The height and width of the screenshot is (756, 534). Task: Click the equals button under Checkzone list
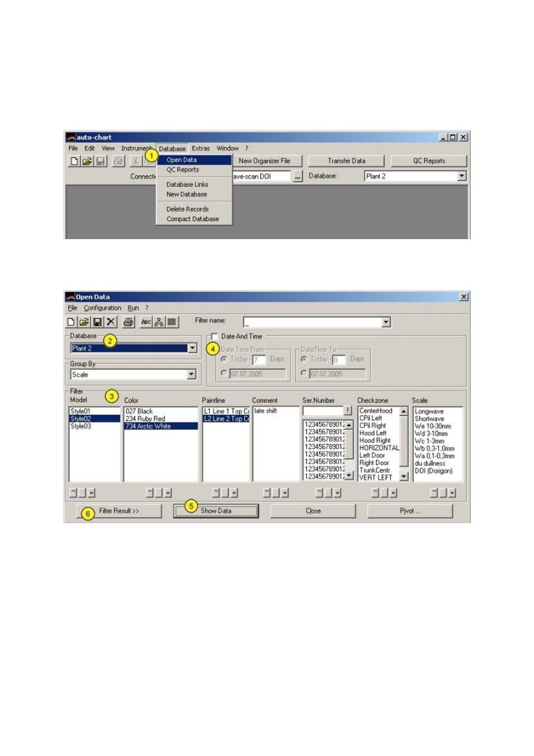[394, 492]
